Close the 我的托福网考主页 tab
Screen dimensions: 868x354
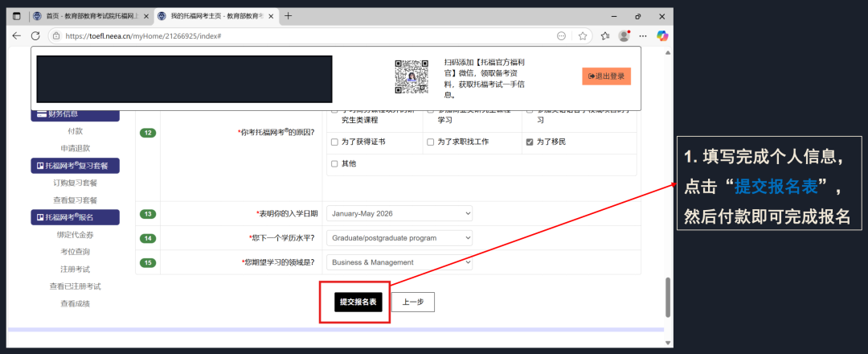(x=270, y=17)
